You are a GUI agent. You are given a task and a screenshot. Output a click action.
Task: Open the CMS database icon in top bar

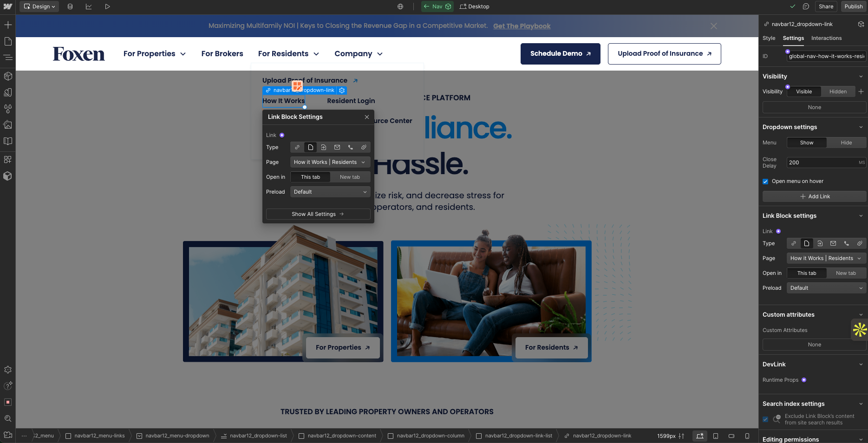click(x=70, y=7)
